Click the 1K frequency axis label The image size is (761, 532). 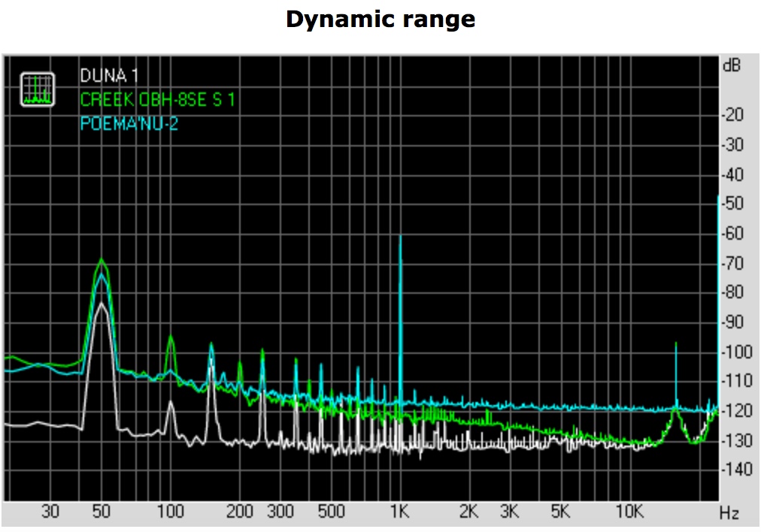click(x=399, y=513)
